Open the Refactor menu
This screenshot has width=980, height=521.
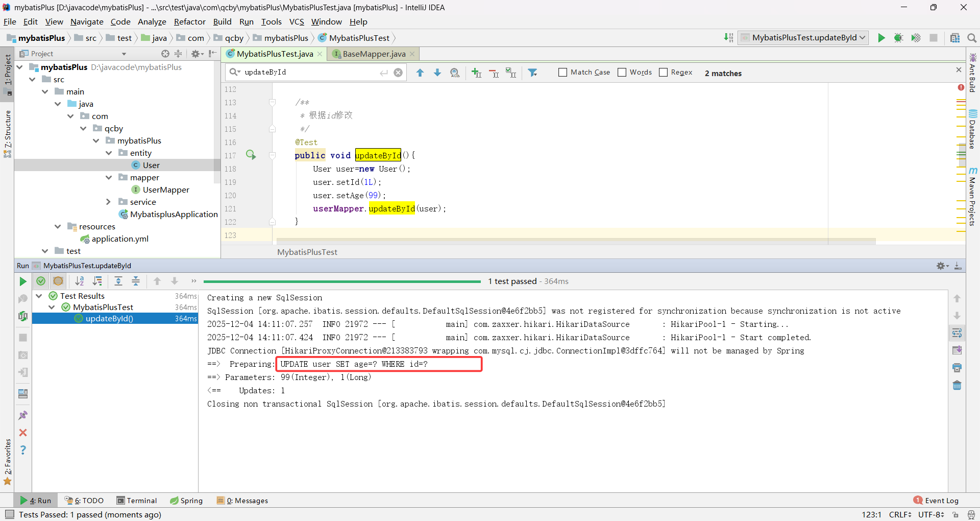pyautogui.click(x=189, y=21)
